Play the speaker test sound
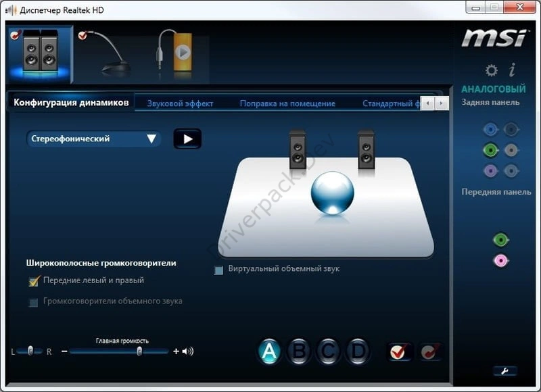The height and width of the screenshot is (392, 541). pyautogui.click(x=187, y=139)
